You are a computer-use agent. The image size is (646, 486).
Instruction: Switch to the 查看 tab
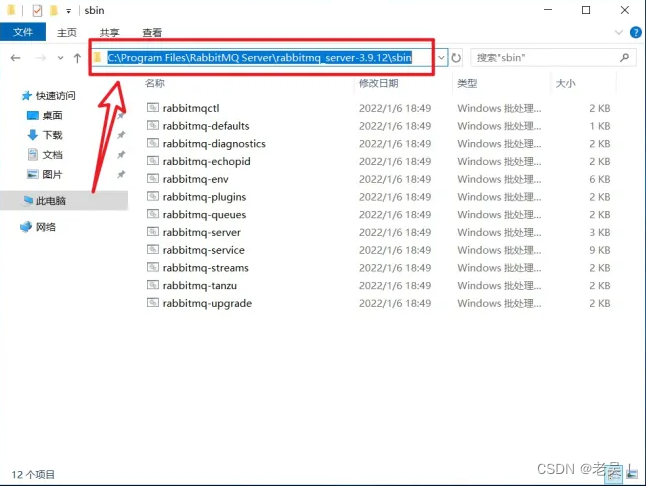point(152,33)
